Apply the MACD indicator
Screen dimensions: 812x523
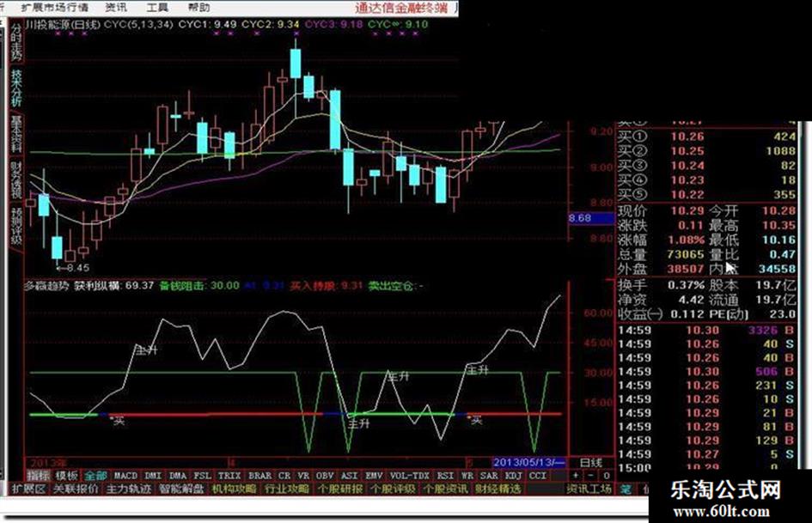point(125,476)
